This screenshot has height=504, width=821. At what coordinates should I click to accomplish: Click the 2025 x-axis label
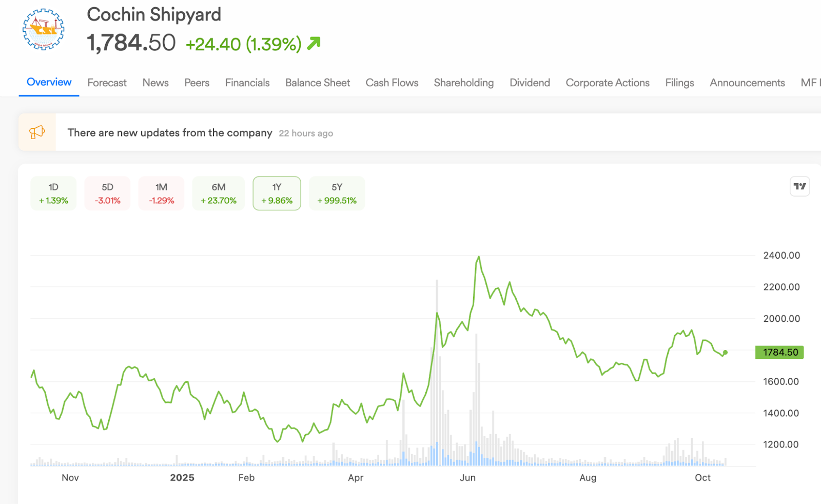(x=182, y=478)
